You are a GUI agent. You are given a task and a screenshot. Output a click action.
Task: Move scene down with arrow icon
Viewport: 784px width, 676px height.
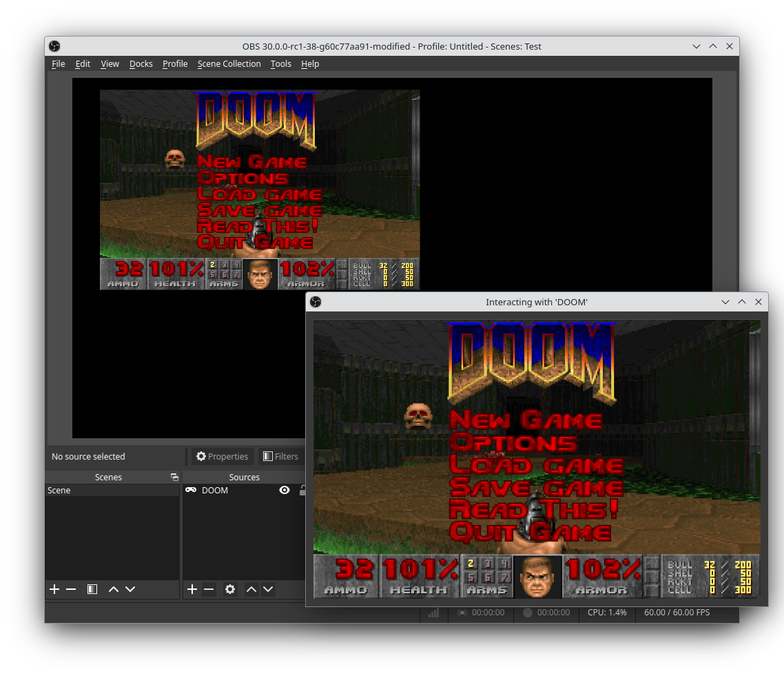(x=130, y=589)
